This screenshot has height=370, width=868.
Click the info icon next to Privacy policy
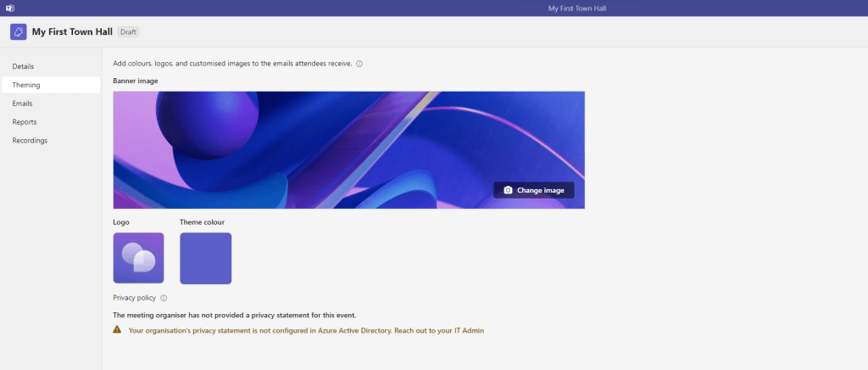[164, 298]
